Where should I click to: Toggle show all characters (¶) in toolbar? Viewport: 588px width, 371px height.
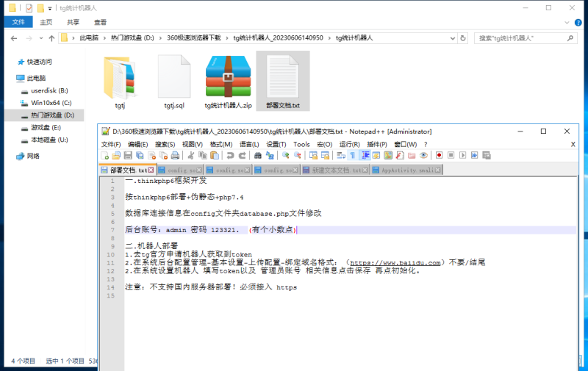pyautogui.click(x=352, y=156)
